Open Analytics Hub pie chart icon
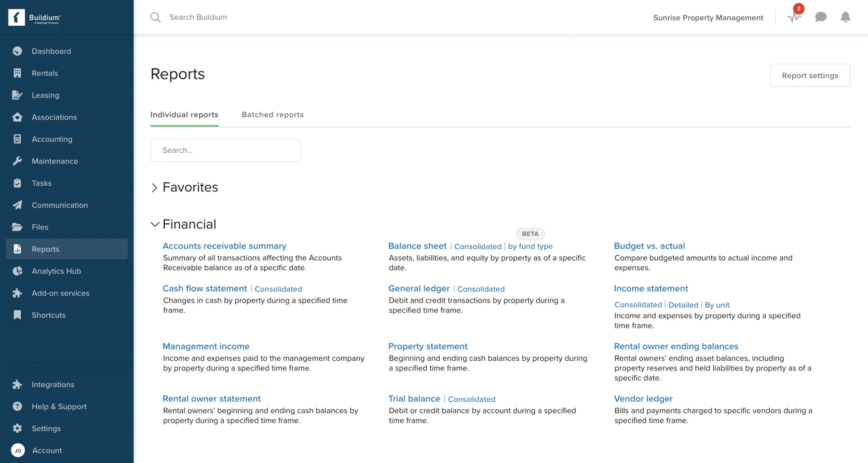The width and height of the screenshot is (868, 463). pos(17,271)
